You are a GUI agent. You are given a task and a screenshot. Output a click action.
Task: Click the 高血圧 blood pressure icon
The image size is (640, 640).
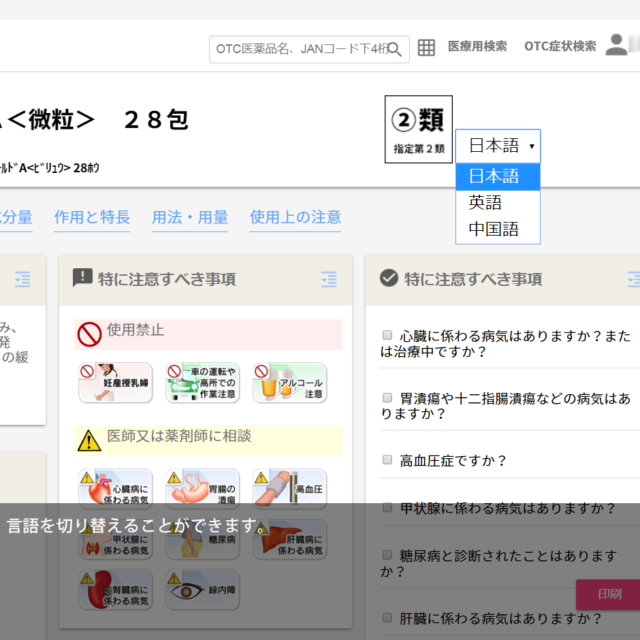pos(289,489)
